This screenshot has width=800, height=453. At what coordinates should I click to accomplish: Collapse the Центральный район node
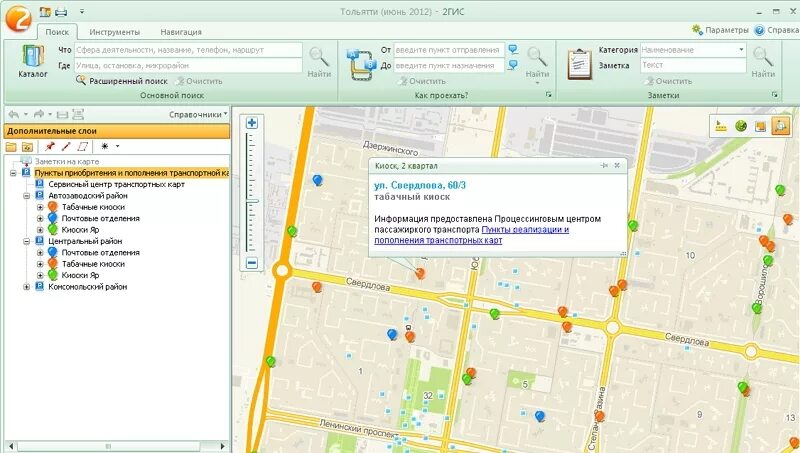27,241
